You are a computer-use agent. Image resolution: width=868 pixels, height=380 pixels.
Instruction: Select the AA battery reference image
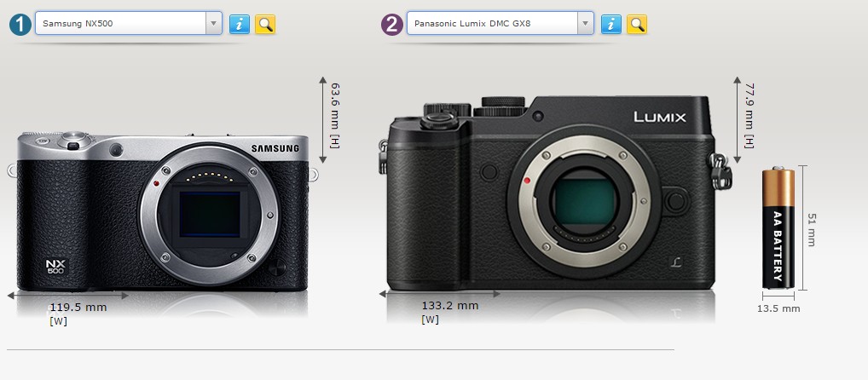pyautogui.click(x=778, y=230)
